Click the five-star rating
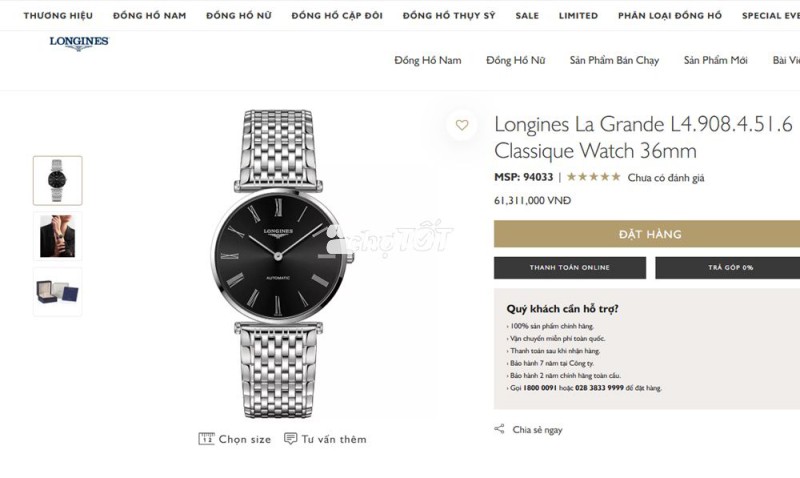This screenshot has width=800, height=478. click(593, 177)
